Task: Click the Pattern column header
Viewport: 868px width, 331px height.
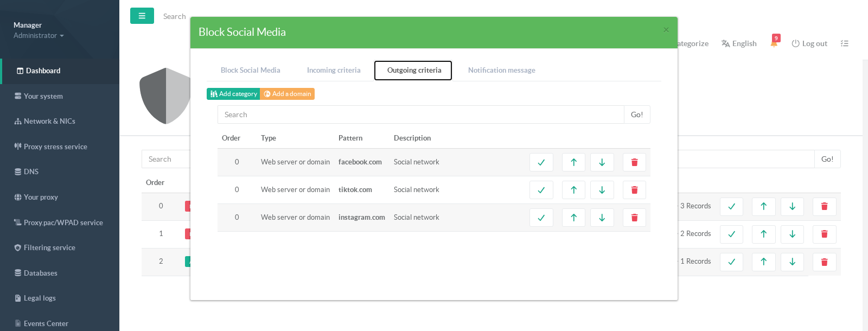Action: pos(350,138)
